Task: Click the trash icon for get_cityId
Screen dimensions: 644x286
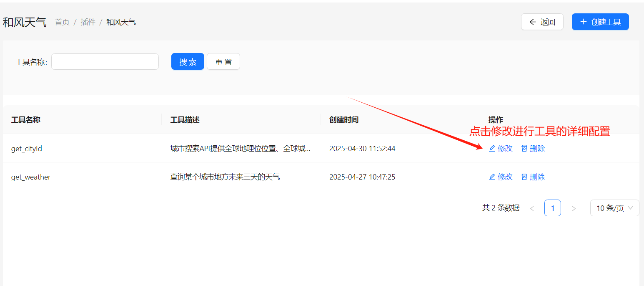Action: [524, 149]
